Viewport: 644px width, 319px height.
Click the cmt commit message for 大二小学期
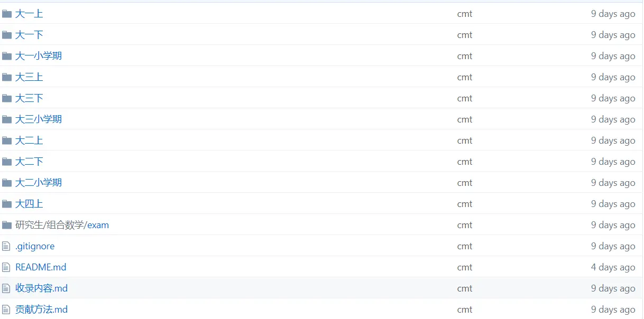click(465, 183)
